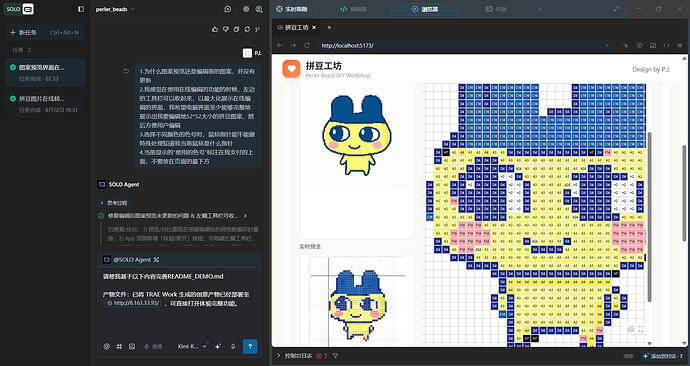Send the message with blue arrow button

pos(250,346)
